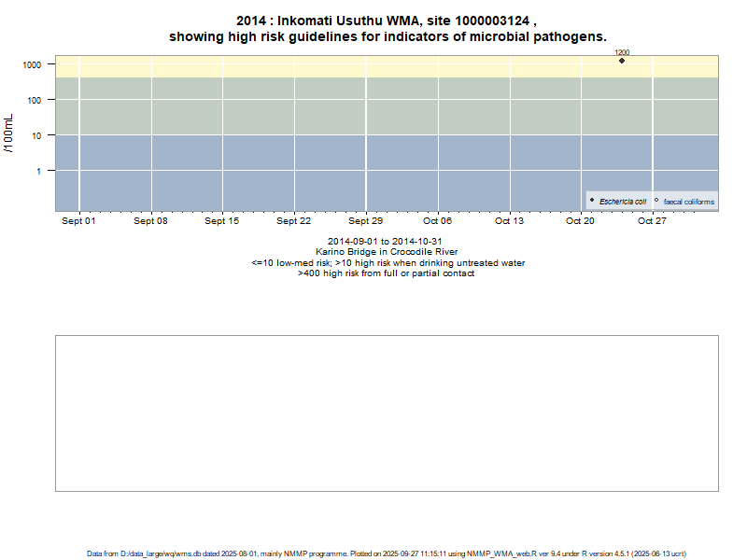Select the Escherichia coli legend marker
The height and width of the screenshot is (560, 747).
pos(592,201)
